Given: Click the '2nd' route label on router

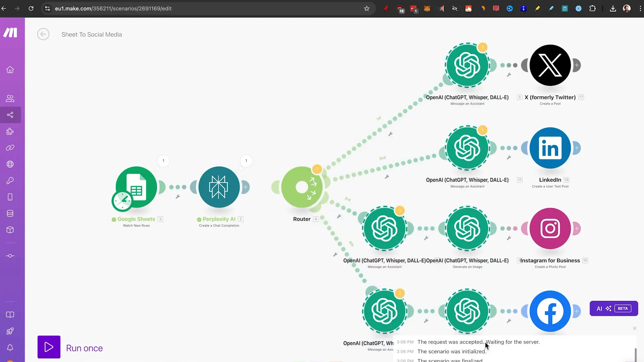Looking at the screenshot, I should [x=382, y=158].
